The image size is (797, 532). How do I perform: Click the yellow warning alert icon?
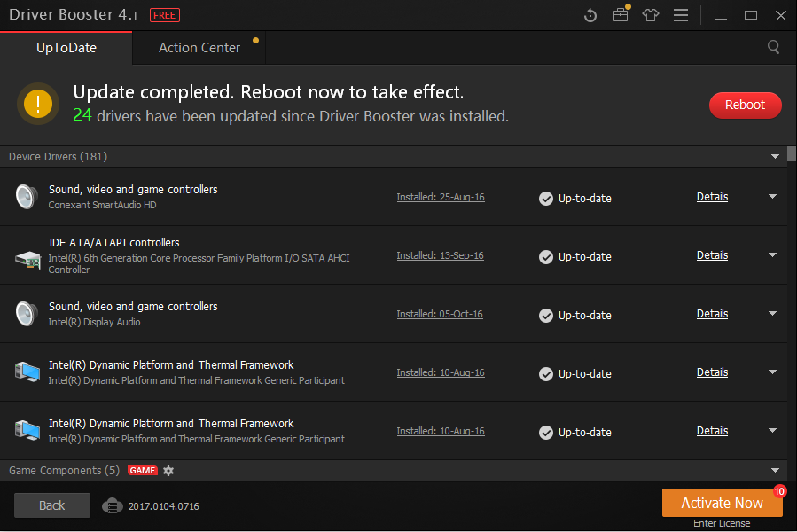point(38,104)
